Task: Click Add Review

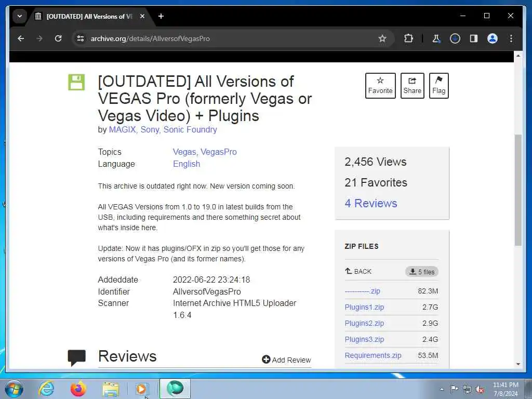Action: 286,360
